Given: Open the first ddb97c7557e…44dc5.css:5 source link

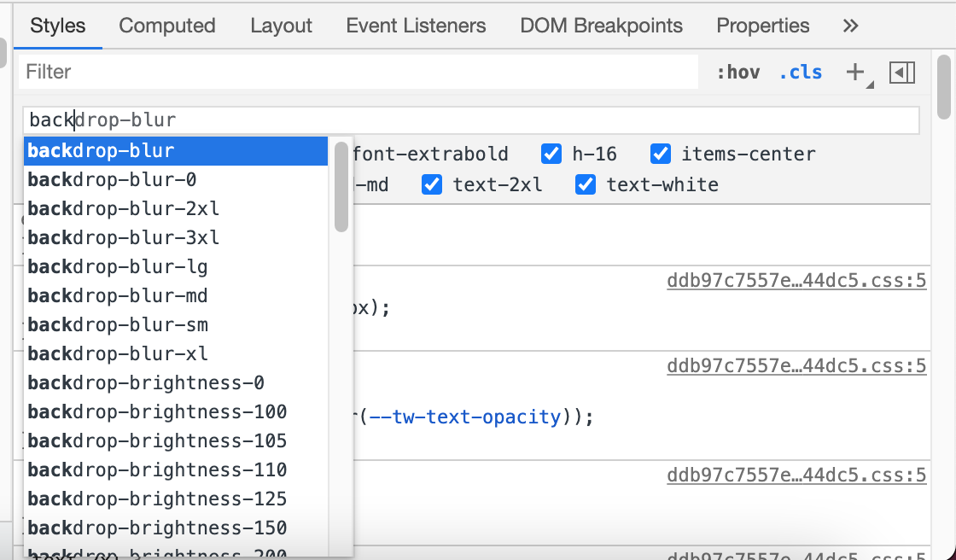Looking at the screenshot, I should click(x=796, y=280).
